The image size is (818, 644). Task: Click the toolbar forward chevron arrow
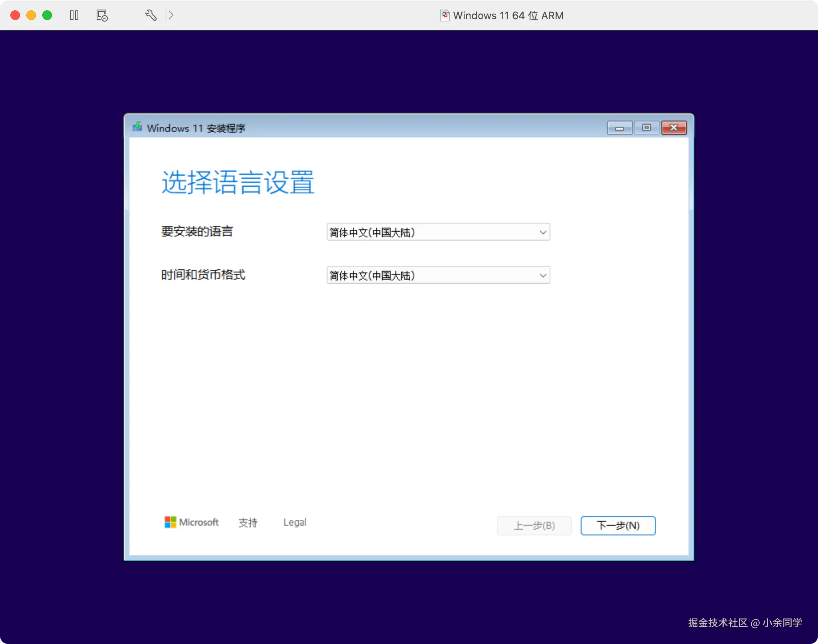pos(171,15)
